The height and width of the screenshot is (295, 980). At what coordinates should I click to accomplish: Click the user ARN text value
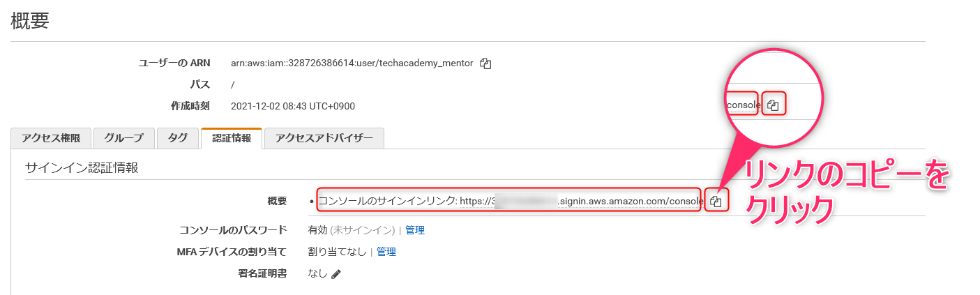[x=353, y=63]
